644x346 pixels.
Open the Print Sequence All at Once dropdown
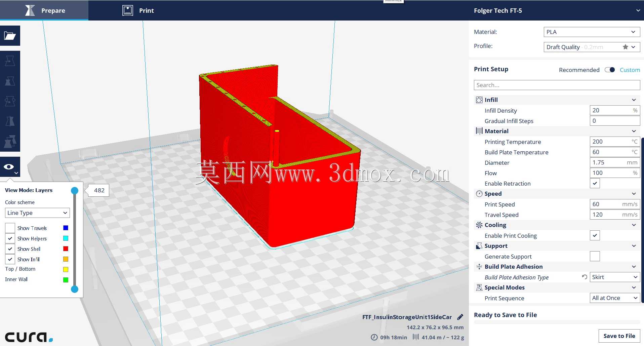pos(615,298)
